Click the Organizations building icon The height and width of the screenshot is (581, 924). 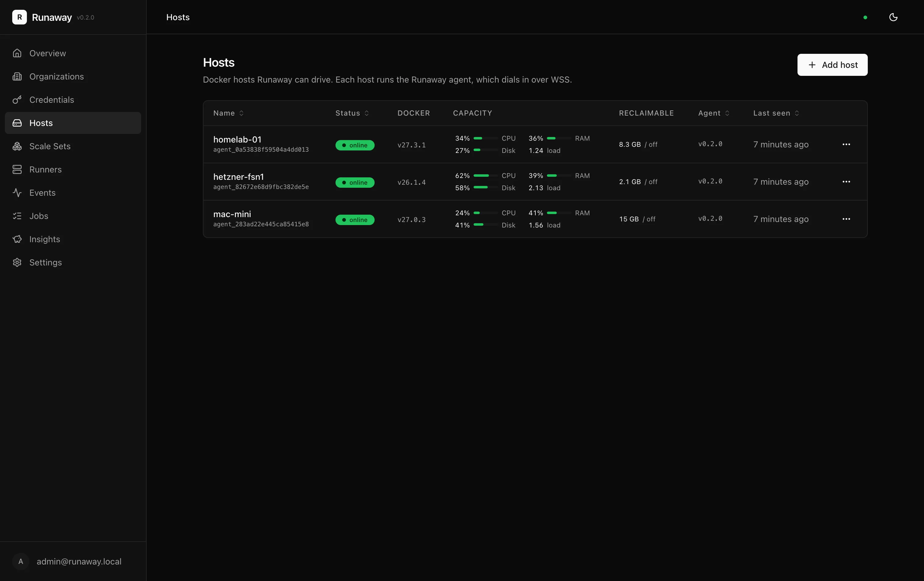(x=17, y=76)
